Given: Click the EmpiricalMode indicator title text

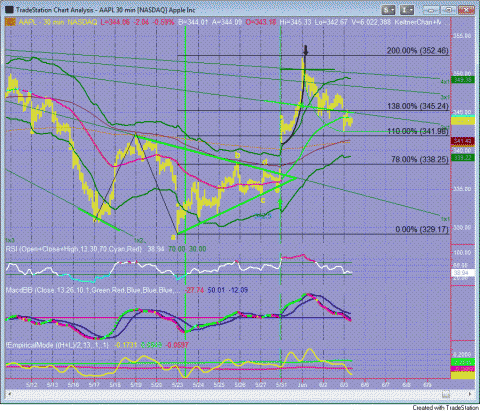Looking at the screenshot, I should click(57, 345).
